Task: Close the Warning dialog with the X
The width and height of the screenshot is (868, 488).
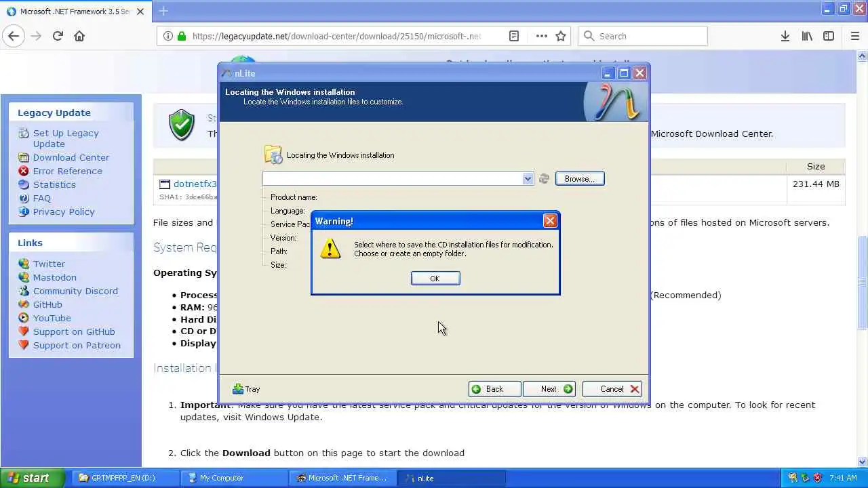Action: [550, 221]
